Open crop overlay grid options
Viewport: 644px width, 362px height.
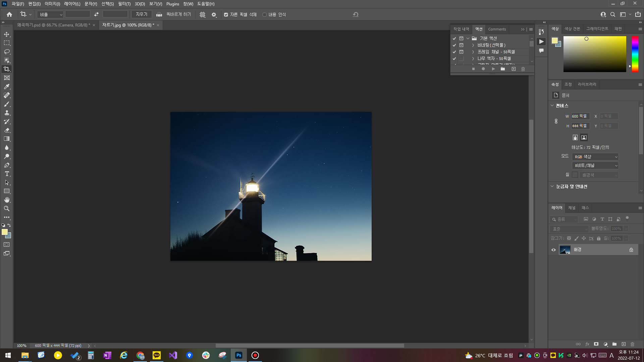[202, 15]
